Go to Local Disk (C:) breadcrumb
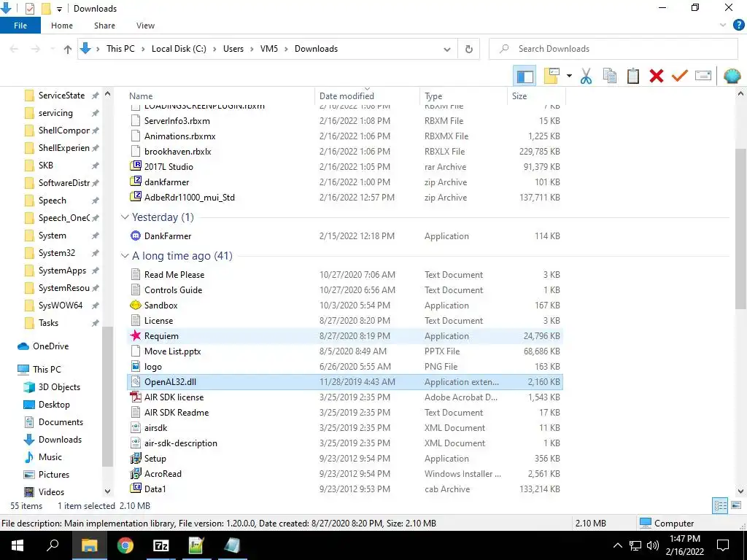 tap(179, 49)
